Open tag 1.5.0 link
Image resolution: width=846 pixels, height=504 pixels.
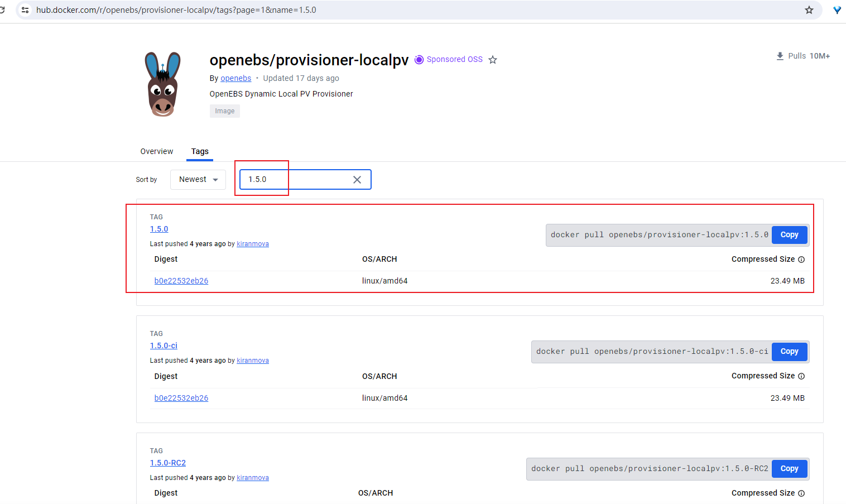coord(159,229)
